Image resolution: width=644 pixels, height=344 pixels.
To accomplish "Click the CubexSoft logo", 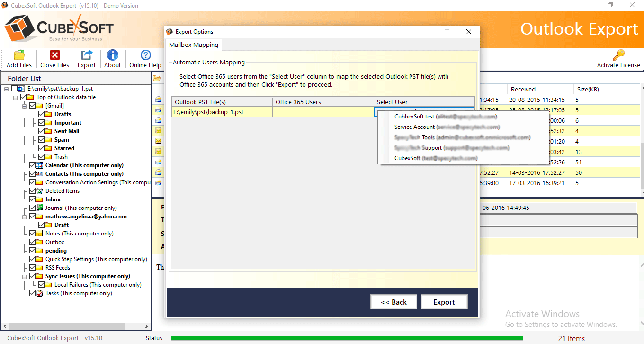I will coord(59,27).
